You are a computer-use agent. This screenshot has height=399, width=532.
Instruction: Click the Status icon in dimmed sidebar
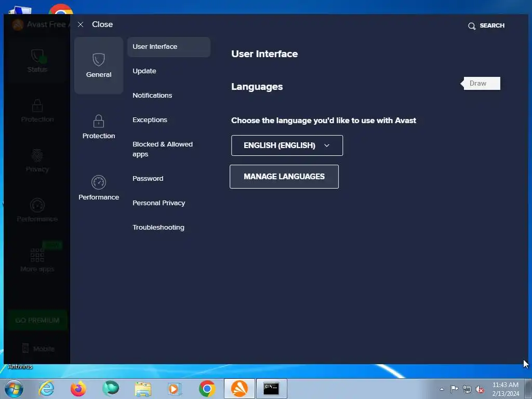38,56
